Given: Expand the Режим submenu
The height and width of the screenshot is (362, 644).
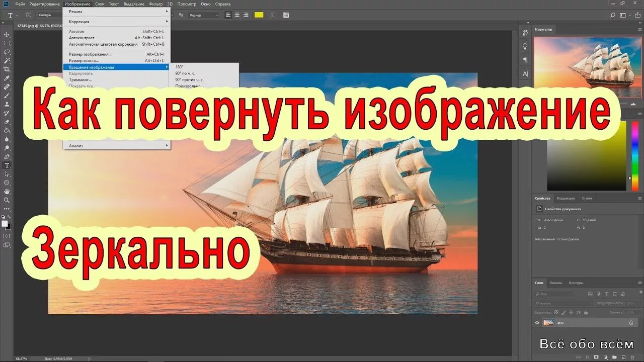Looking at the screenshot, I should (x=117, y=12).
